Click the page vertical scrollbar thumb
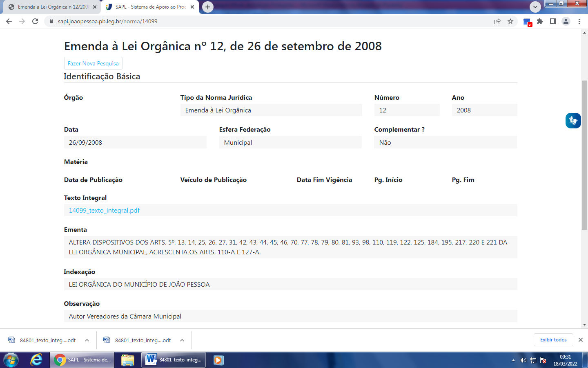Viewport: 588px width, 368px height. 584,155
